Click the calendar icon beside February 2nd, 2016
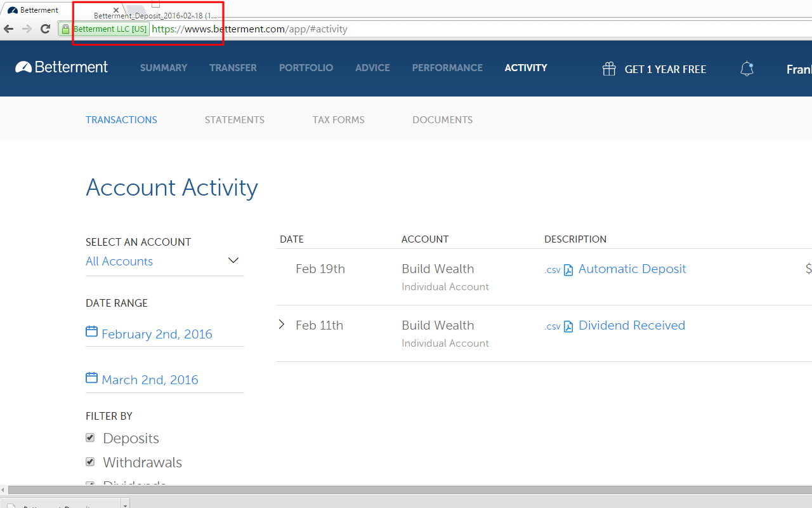 pos(91,331)
